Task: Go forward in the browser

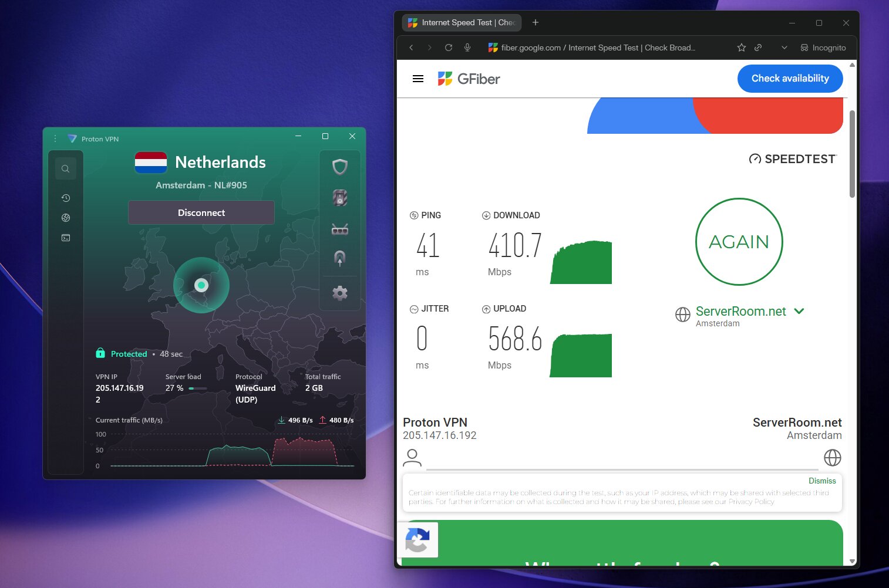Action: pyautogui.click(x=430, y=48)
